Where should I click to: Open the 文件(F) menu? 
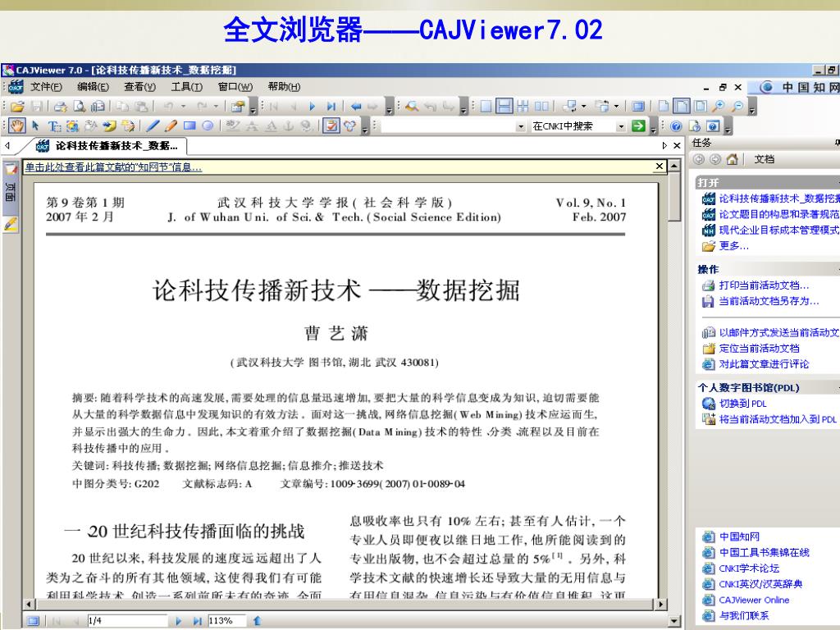click(x=46, y=87)
